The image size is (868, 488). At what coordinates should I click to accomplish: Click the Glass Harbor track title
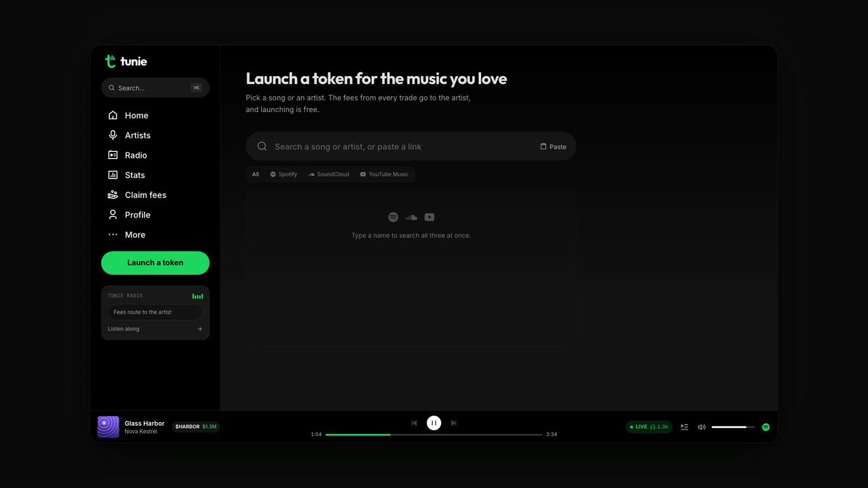click(145, 424)
